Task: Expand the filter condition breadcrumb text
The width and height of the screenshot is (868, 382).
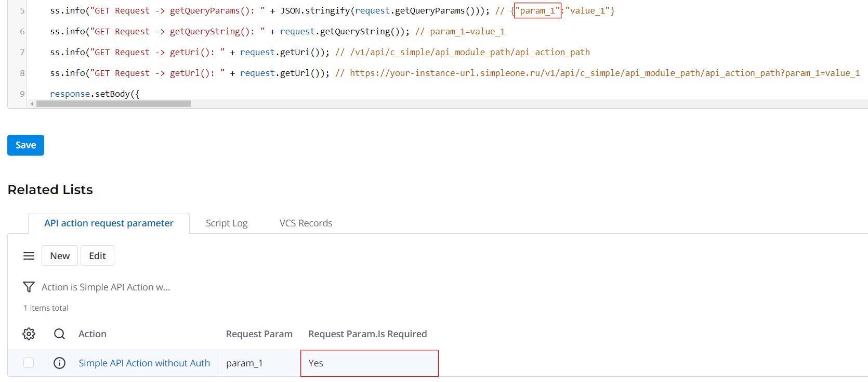Action: (x=106, y=287)
